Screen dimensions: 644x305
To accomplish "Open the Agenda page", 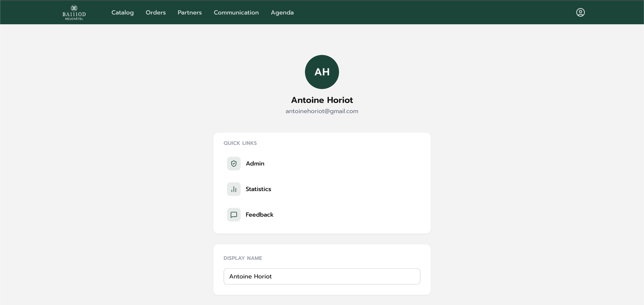I will click(x=282, y=12).
